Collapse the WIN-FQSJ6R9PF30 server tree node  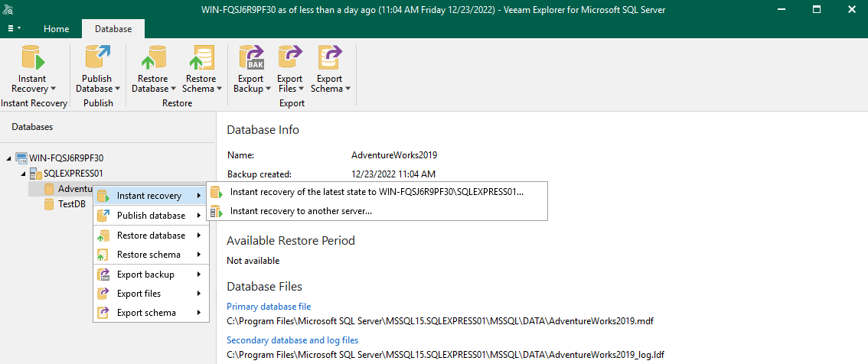[x=8, y=158]
